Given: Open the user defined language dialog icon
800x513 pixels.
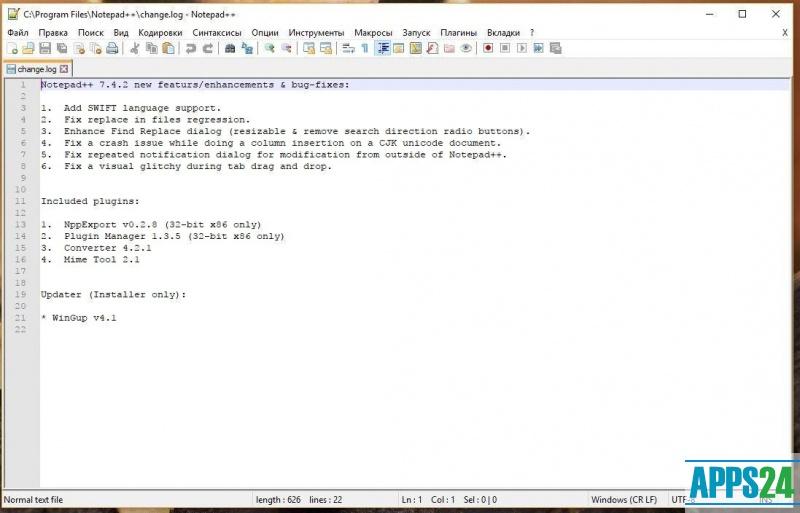Looking at the screenshot, I should [x=399, y=48].
